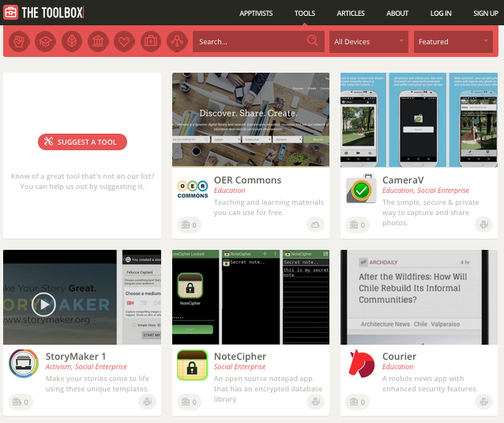This screenshot has width=504, height=423.
Task: Click The Toolbox site title text
Action: tap(52, 13)
